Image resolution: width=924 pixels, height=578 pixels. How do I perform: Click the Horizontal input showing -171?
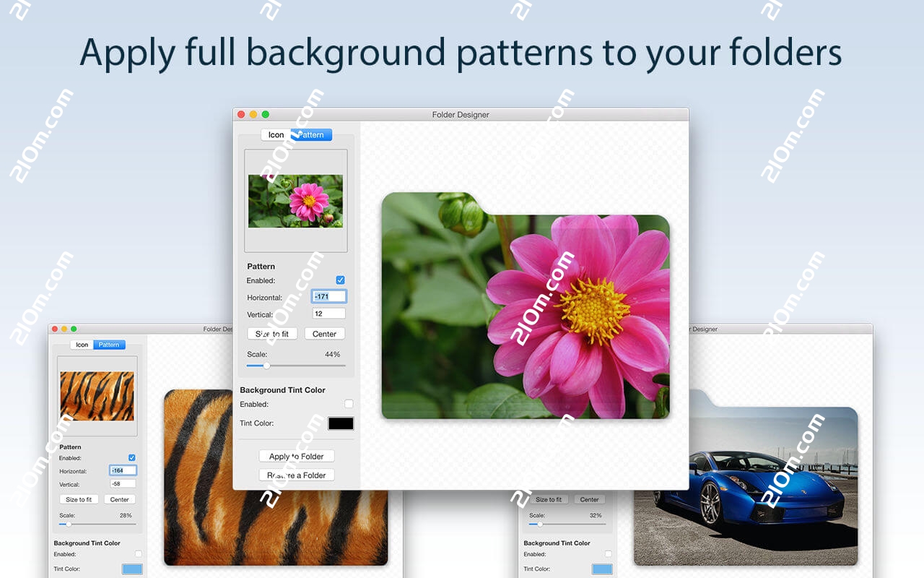click(328, 296)
